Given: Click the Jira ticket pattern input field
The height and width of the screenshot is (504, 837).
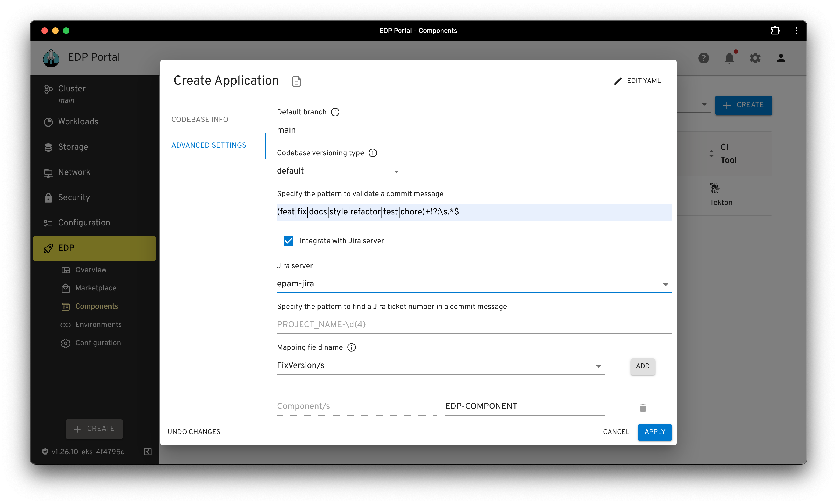Looking at the screenshot, I should point(473,325).
